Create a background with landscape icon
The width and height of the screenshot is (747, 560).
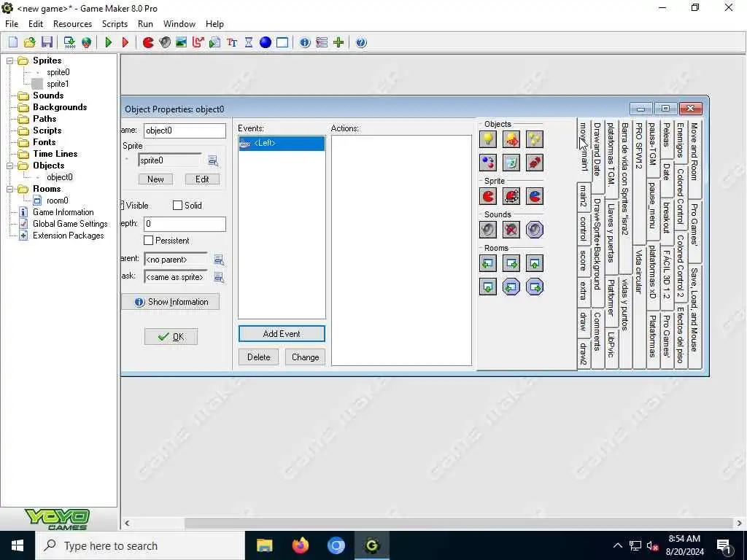181,42
